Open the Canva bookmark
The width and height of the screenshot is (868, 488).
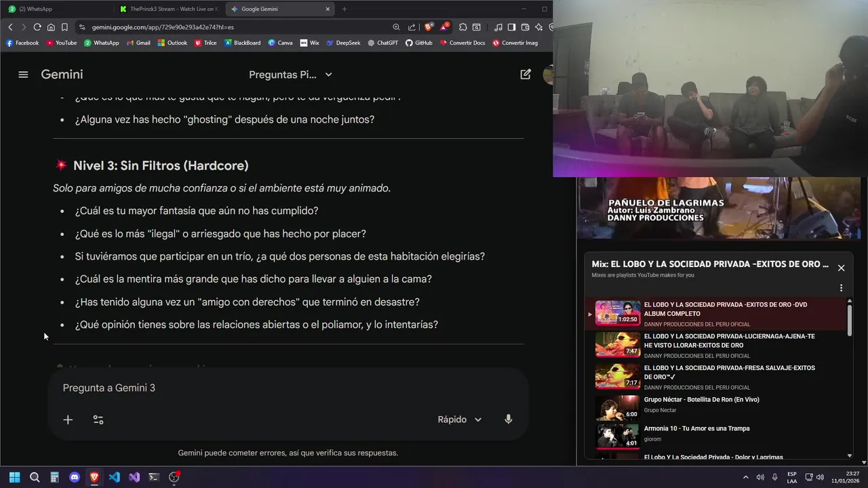(281, 43)
